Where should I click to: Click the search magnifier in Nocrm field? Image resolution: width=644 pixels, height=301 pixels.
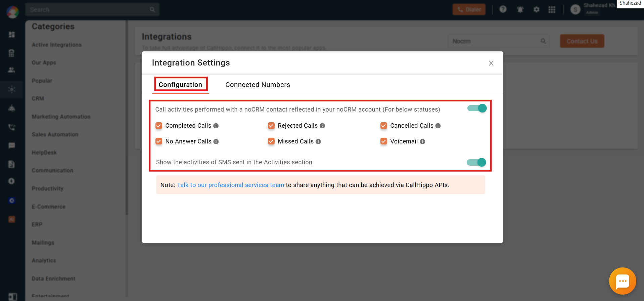click(x=543, y=41)
